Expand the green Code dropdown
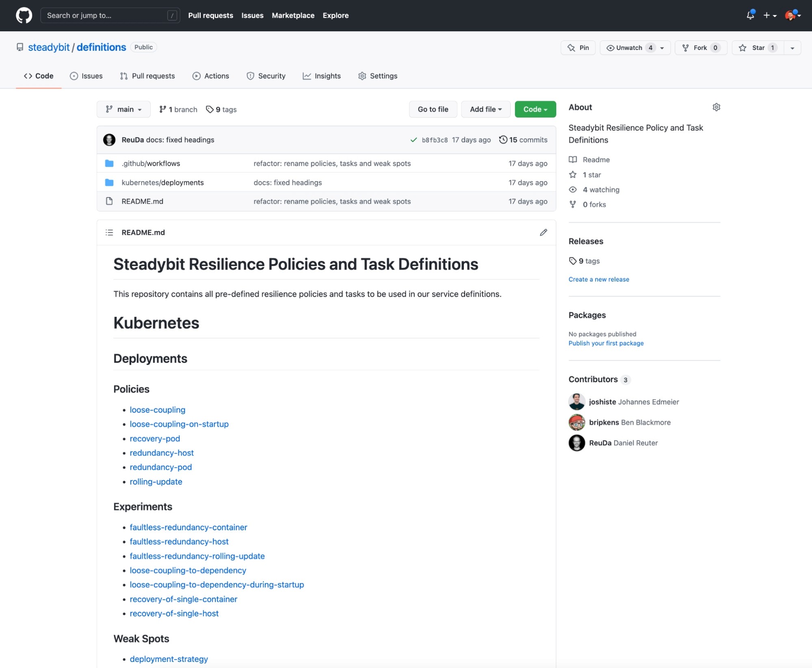 [535, 109]
